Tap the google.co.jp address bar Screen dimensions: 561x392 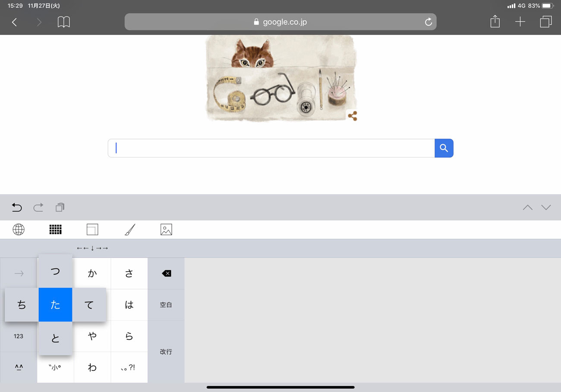[x=280, y=22]
